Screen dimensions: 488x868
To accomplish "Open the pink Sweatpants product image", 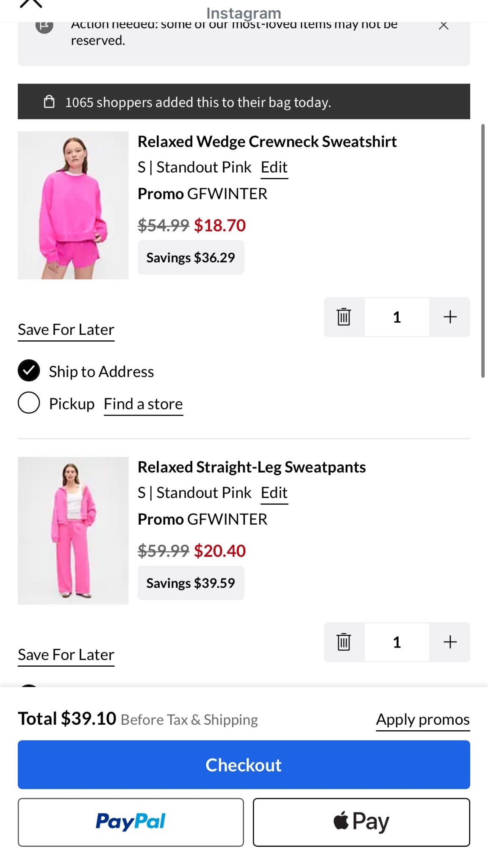I will [x=73, y=530].
